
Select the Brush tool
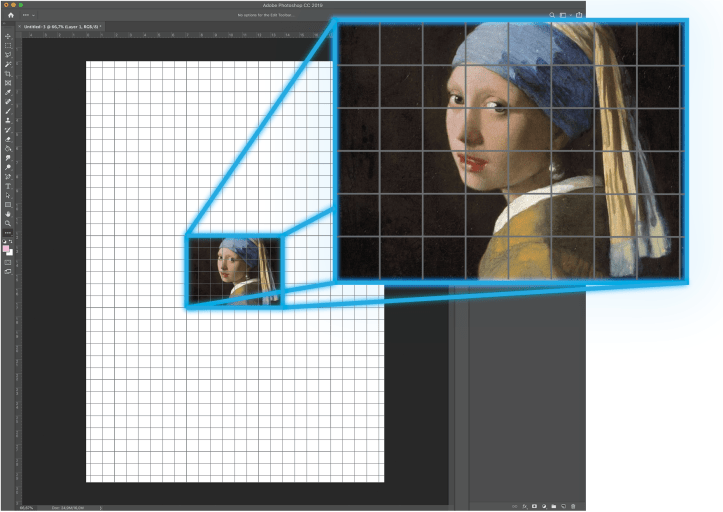pyautogui.click(x=9, y=111)
